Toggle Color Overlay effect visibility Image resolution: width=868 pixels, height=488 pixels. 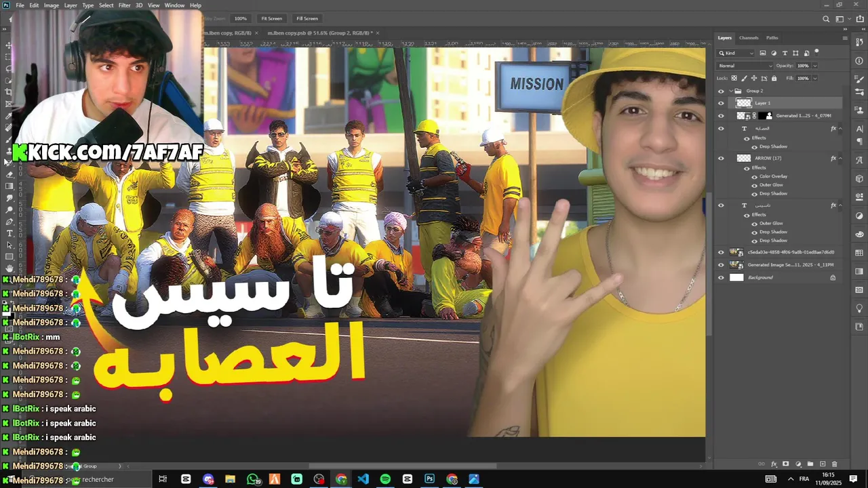(x=754, y=176)
